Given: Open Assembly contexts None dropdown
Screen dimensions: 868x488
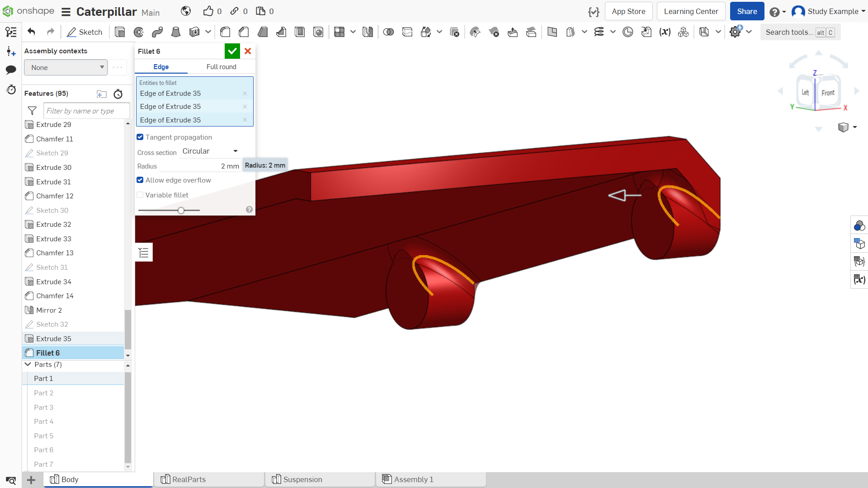Looking at the screenshot, I should pos(66,67).
